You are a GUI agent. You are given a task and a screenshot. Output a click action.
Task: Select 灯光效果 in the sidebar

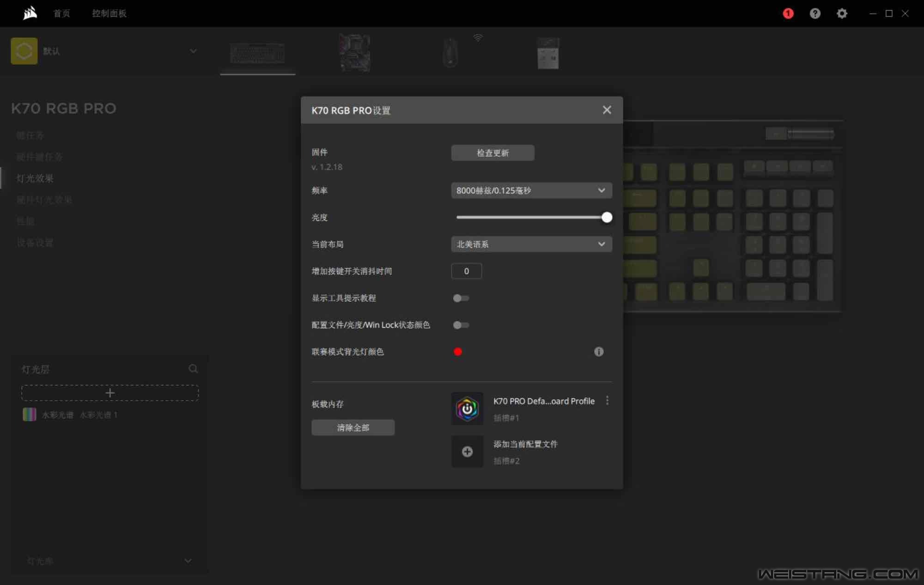35,178
